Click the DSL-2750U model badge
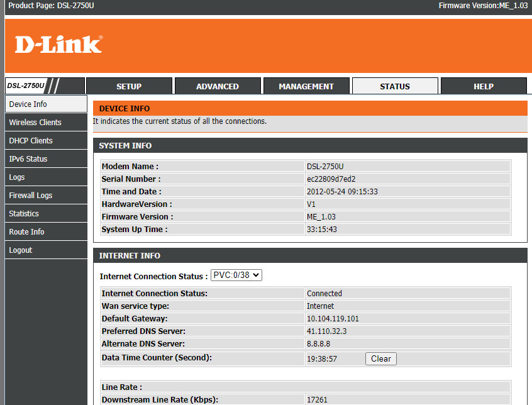 click(x=26, y=86)
